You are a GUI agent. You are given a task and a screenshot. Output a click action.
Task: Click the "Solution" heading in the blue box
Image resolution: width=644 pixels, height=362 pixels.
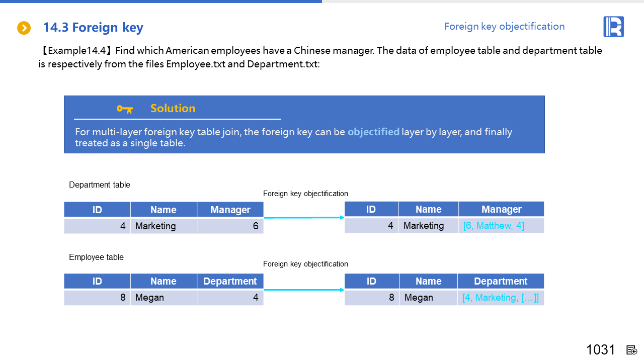pos(173,109)
